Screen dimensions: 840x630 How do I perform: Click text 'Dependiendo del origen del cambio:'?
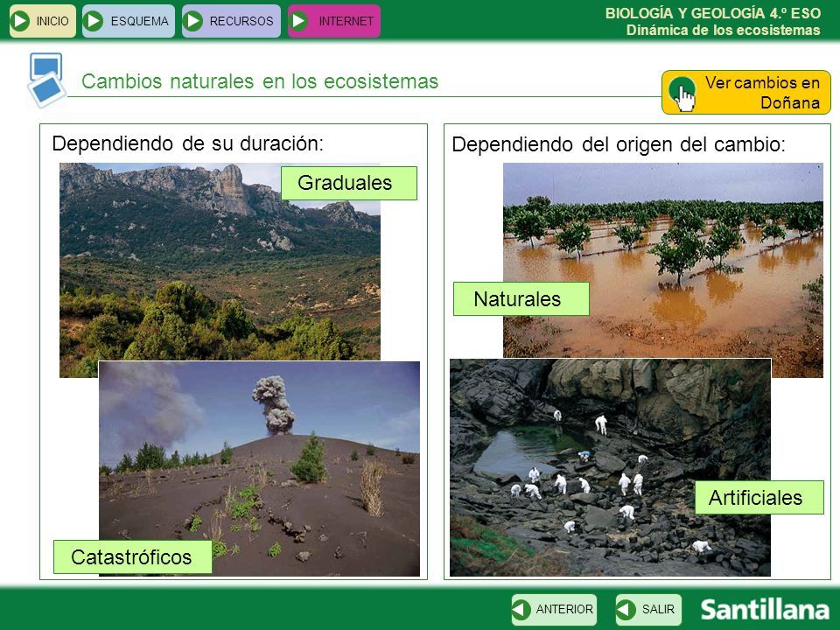coord(619,144)
